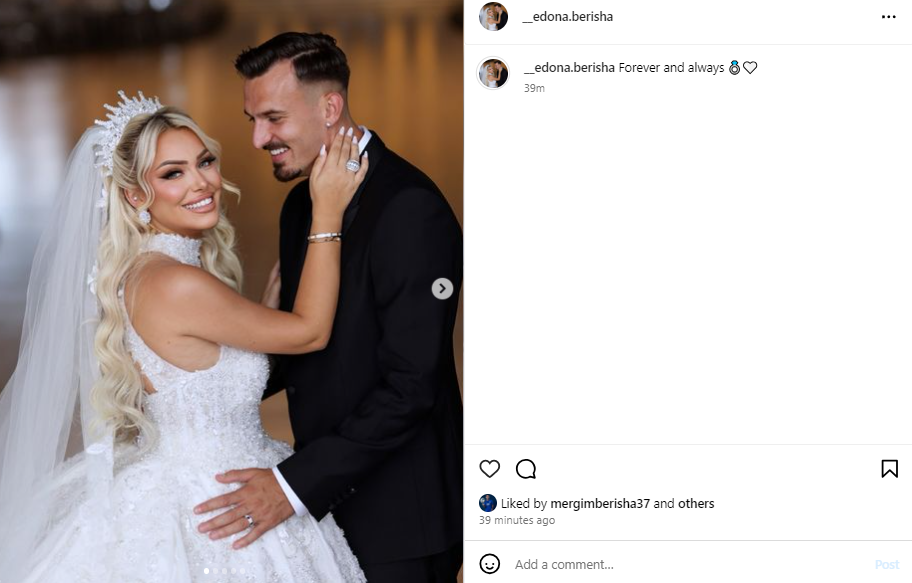Open caption author __edona.berisha username
This screenshot has height=583, width=912.
[x=569, y=67]
